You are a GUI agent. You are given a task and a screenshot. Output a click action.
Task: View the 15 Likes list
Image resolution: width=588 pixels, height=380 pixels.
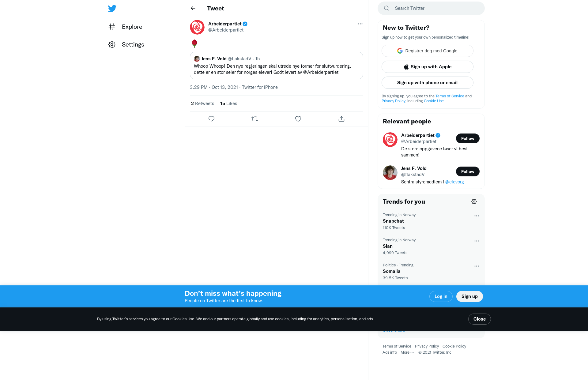pos(228,103)
